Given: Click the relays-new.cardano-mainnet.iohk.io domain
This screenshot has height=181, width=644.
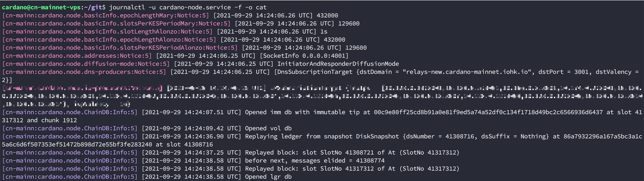Looking at the screenshot, I should click(467, 72).
